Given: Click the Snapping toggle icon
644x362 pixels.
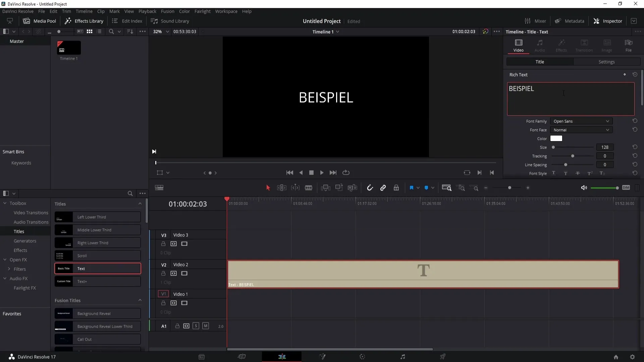Looking at the screenshot, I should click(x=370, y=187).
